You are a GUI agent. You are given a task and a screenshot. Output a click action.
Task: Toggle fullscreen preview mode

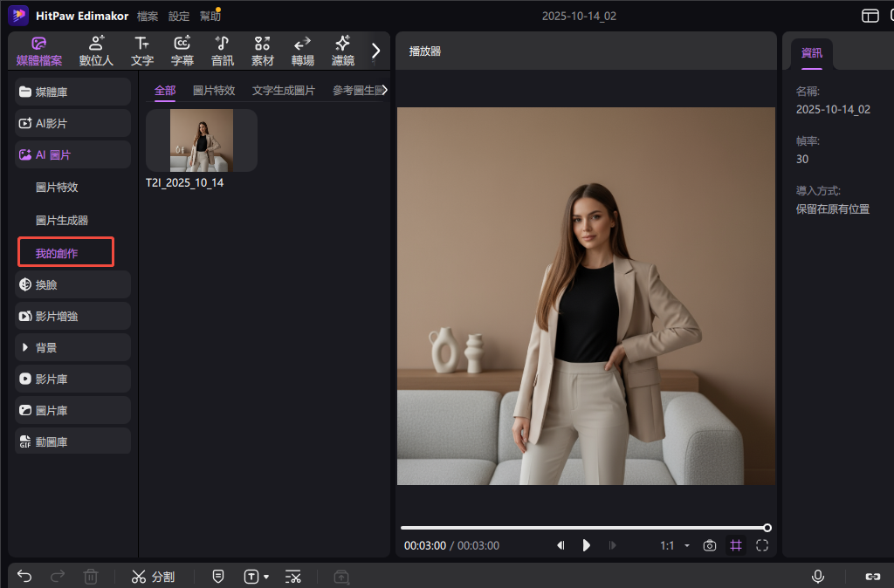761,544
